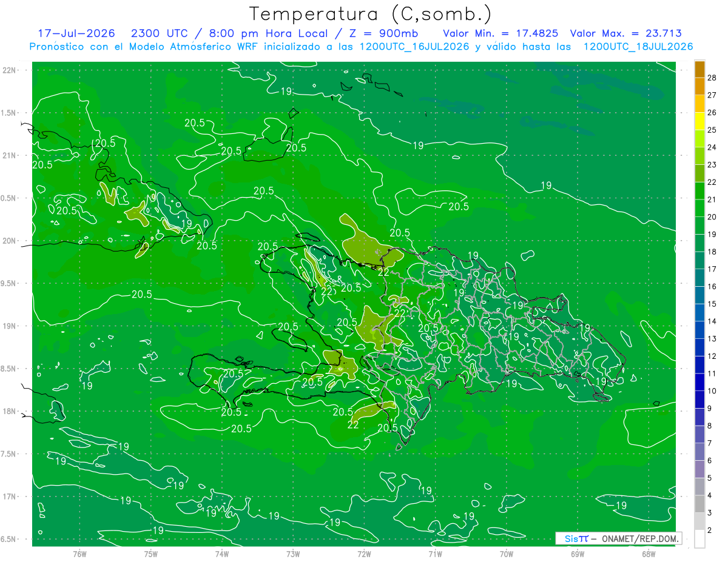Select the date "17-Jul-2026" in header
The height and width of the screenshot is (562, 728).
point(77,33)
